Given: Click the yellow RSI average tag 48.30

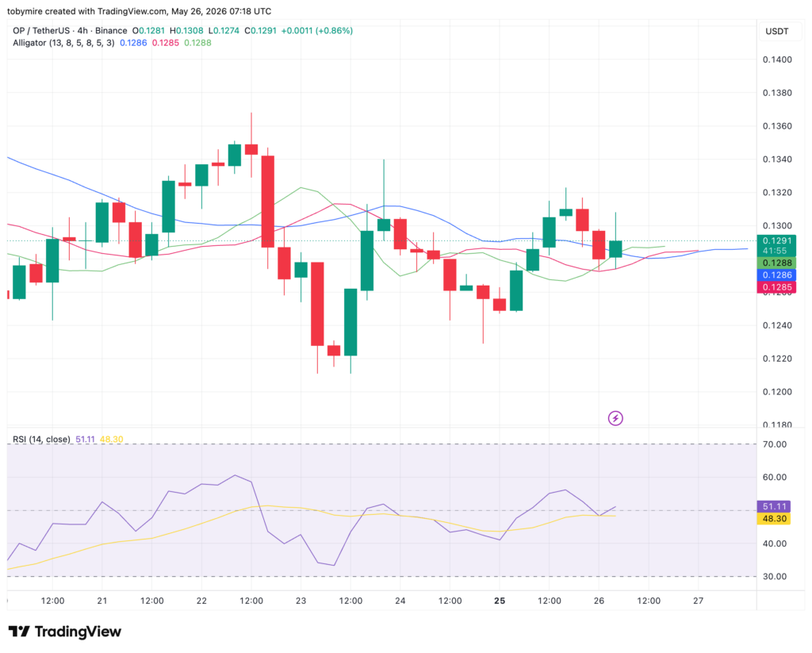Looking at the screenshot, I should 774,519.
